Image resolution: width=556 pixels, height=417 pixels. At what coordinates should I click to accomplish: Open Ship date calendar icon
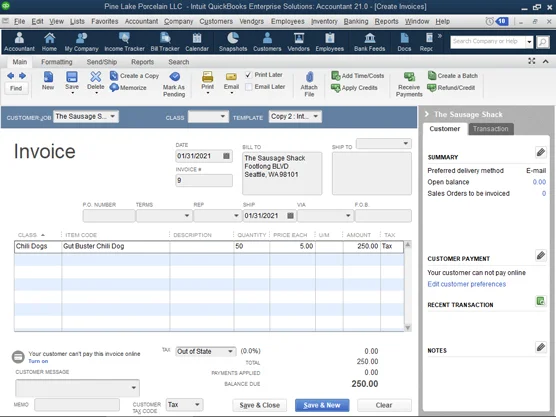[x=290, y=216]
